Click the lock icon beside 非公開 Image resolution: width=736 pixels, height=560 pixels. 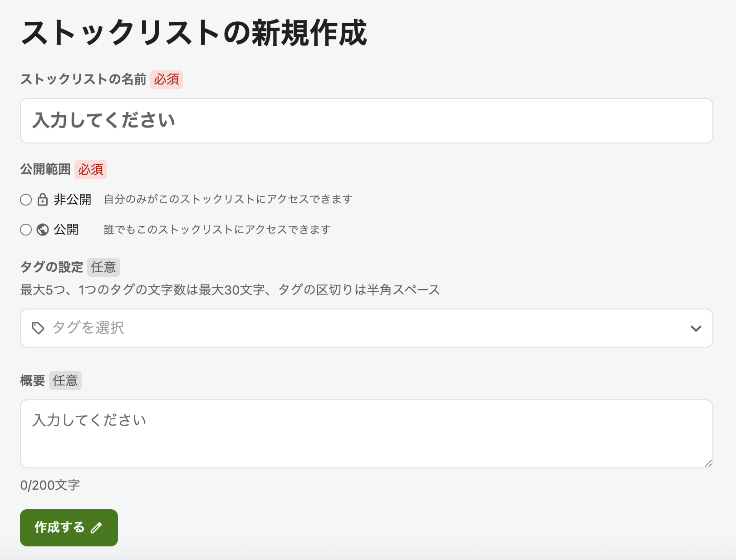pyautogui.click(x=42, y=199)
